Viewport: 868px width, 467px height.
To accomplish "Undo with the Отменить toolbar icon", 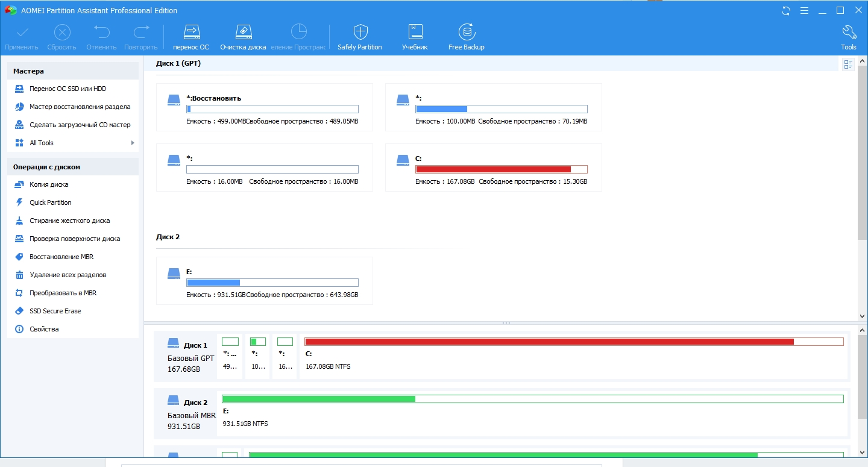I will (x=101, y=33).
